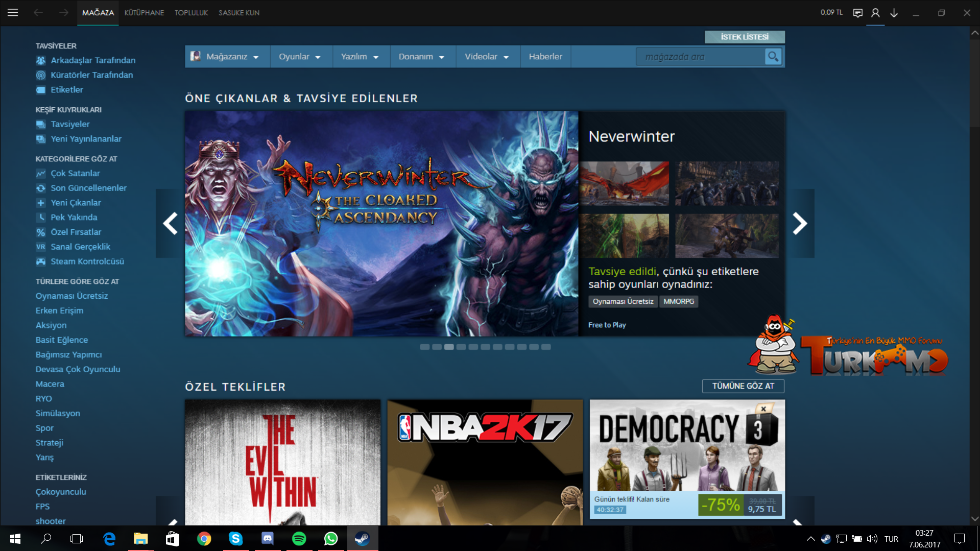Image resolution: width=980 pixels, height=551 pixels.
Task: View Neverwinter green forest screenshot thumbnail
Action: click(624, 235)
